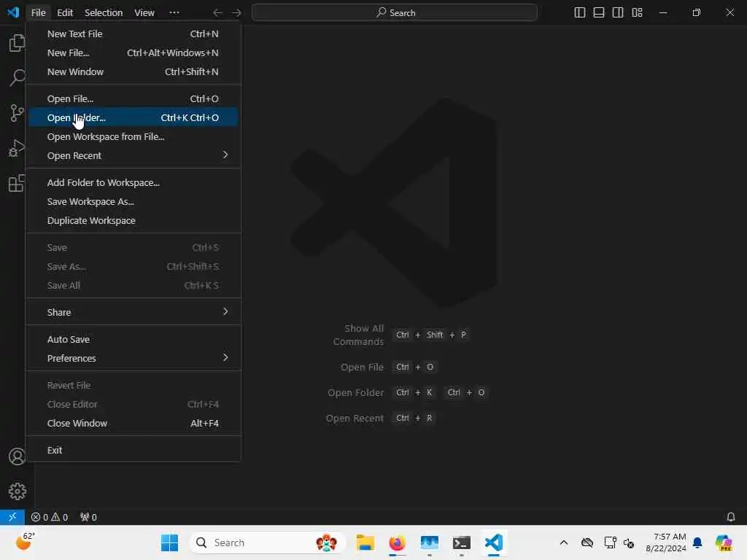Screen dimensions: 747x560
Task: Open the weather widget showing 62°
Action: 25,542
